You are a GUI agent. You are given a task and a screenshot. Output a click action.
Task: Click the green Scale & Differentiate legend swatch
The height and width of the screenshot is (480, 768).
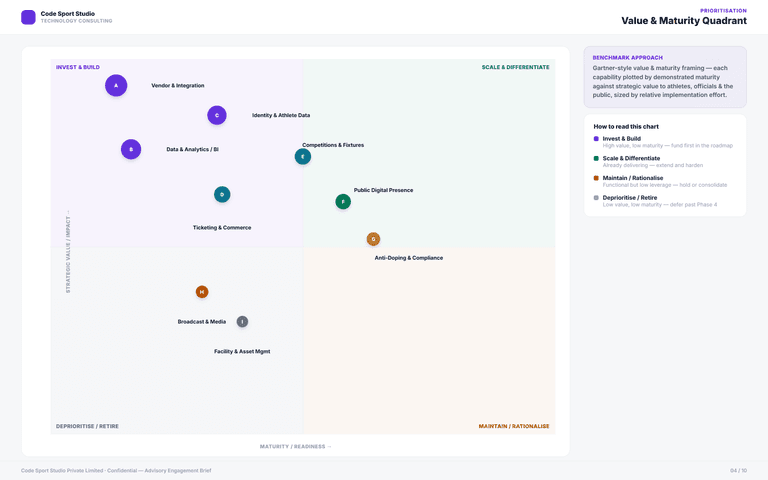pos(596,158)
